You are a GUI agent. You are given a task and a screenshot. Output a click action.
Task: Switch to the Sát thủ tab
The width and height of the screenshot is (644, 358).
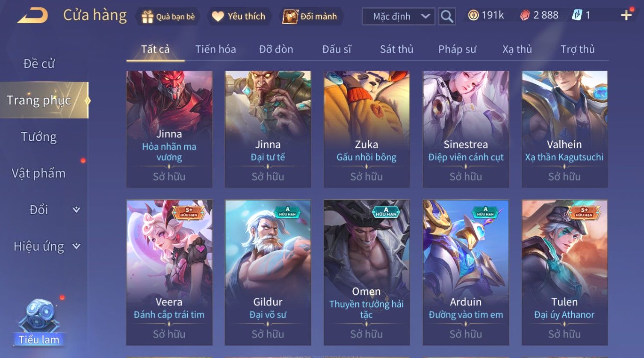coord(396,49)
